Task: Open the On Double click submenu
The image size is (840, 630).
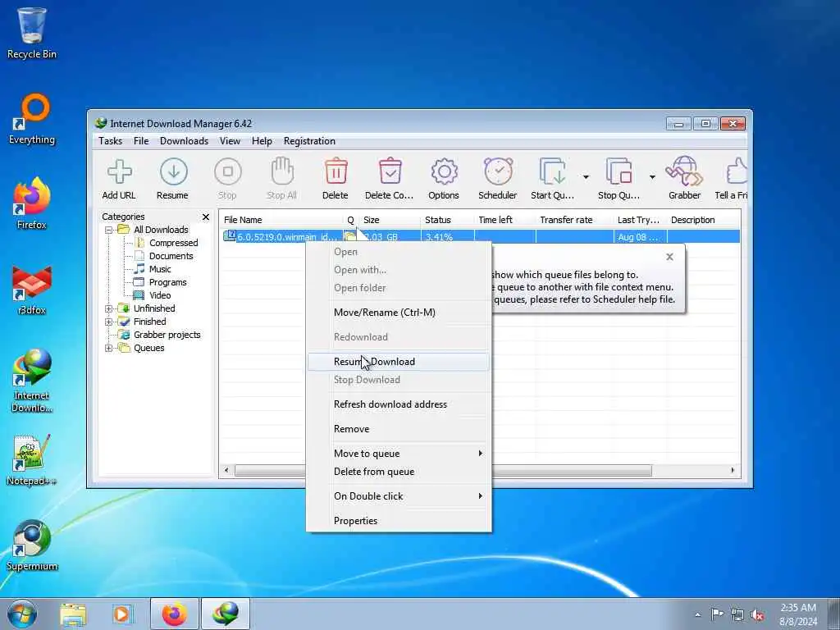Action: 399,496
